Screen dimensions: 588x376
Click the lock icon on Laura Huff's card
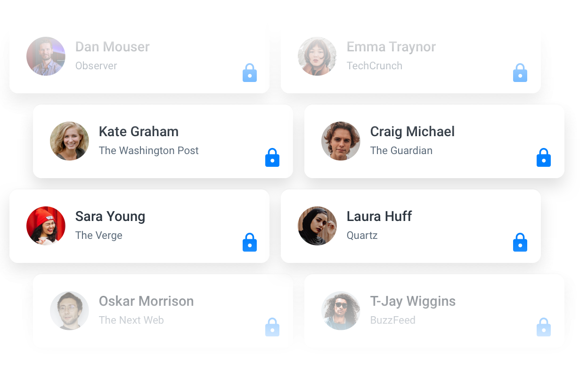point(520,243)
